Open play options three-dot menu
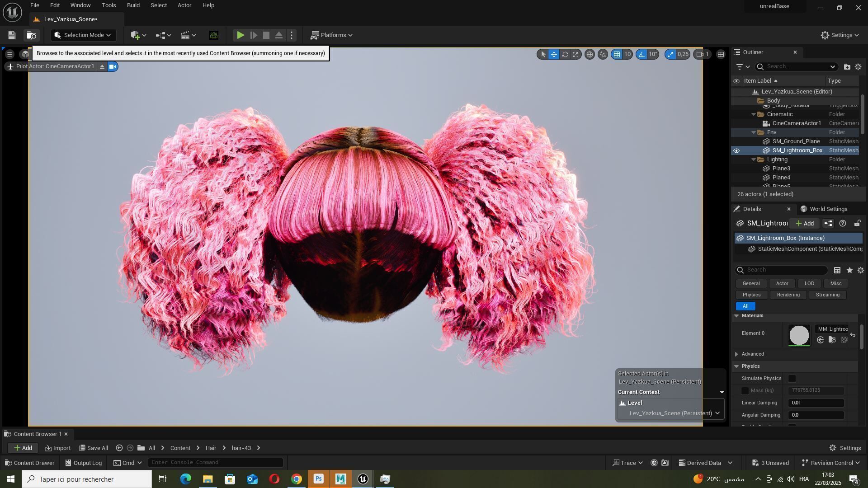868x488 pixels. point(292,35)
